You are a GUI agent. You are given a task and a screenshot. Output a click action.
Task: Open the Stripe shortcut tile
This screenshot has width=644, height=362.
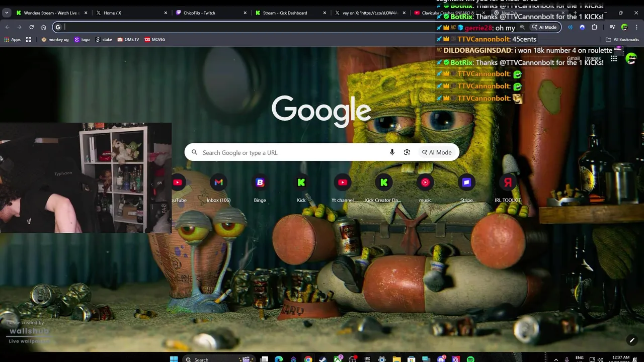[x=466, y=189]
